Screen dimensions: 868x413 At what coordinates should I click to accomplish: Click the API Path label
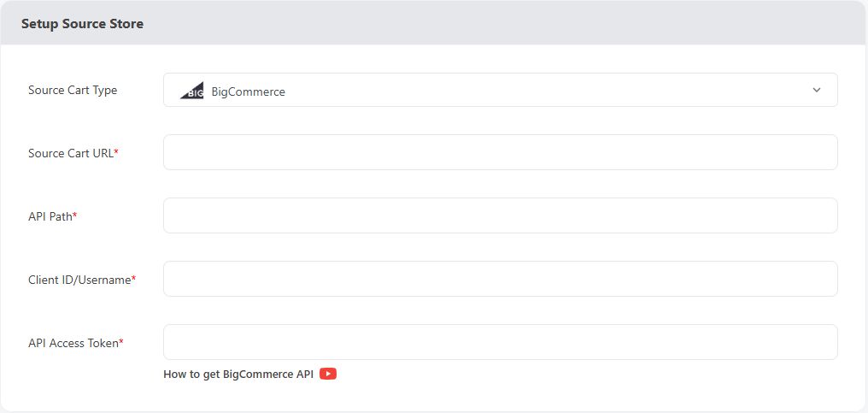click(x=53, y=216)
